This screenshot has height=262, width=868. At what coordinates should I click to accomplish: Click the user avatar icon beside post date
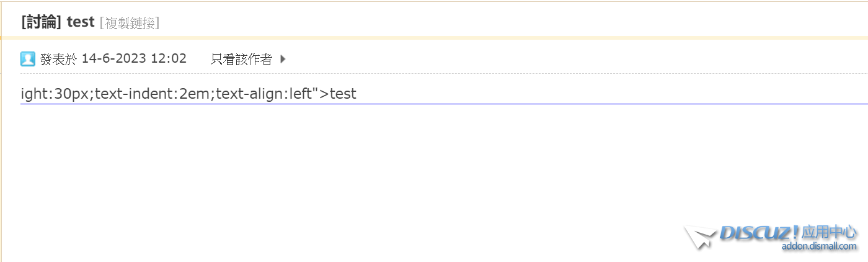[28, 59]
